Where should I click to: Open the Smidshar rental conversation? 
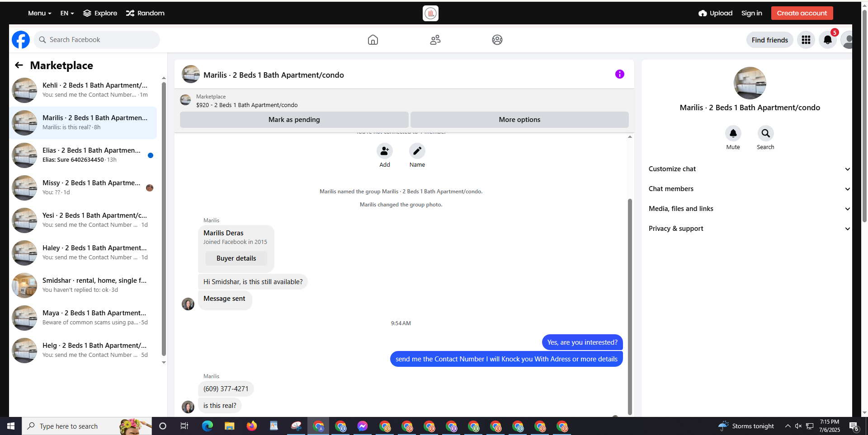[x=84, y=285]
